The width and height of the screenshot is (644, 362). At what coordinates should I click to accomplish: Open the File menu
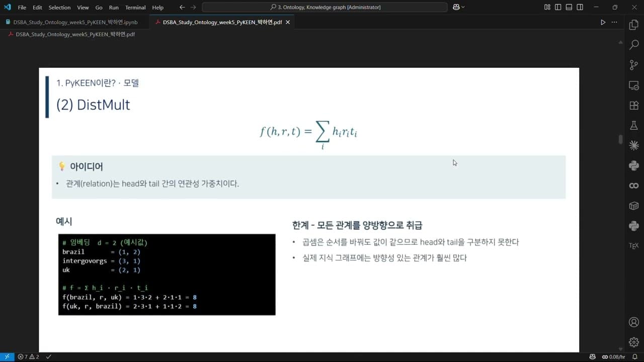pos(22,8)
